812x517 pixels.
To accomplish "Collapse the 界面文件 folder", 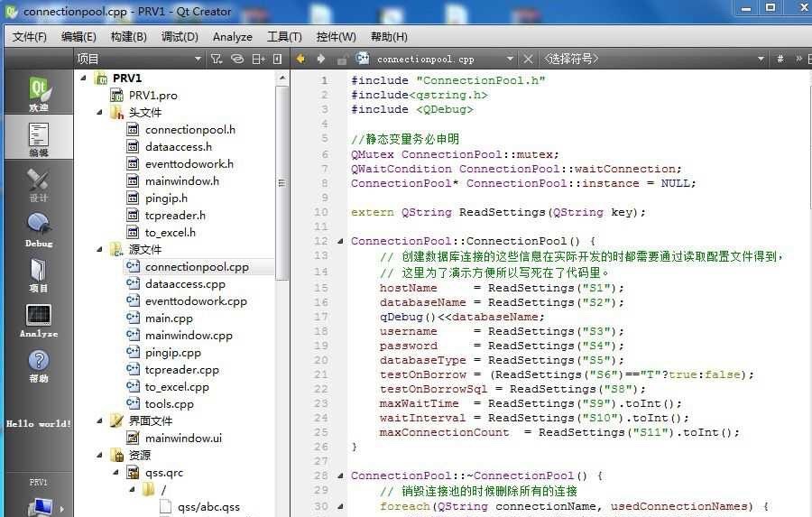I will click(x=99, y=421).
